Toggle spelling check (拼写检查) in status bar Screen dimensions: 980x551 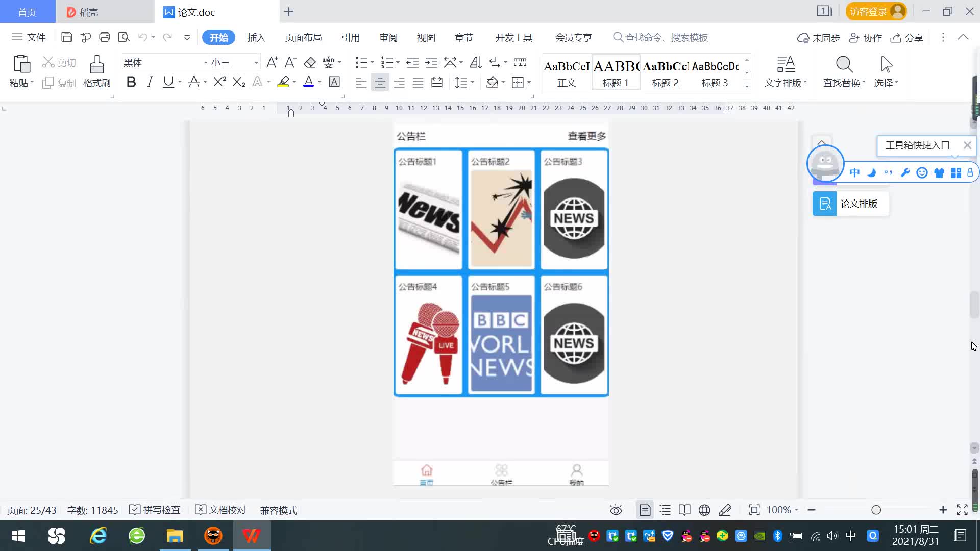(155, 510)
